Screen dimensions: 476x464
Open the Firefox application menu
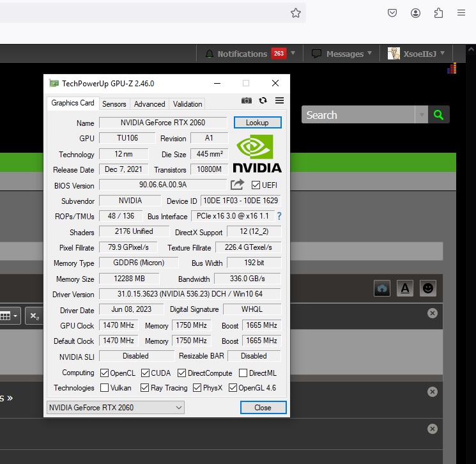[461, 13]
